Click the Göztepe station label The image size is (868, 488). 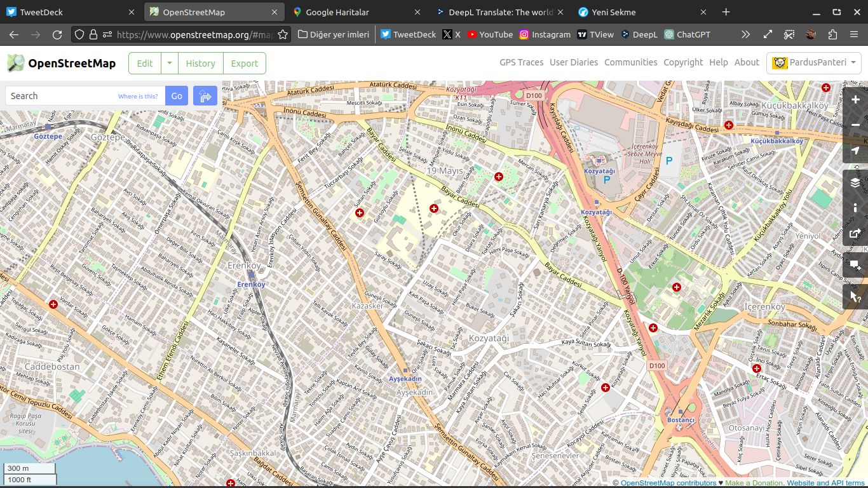[x=48, y=137]
